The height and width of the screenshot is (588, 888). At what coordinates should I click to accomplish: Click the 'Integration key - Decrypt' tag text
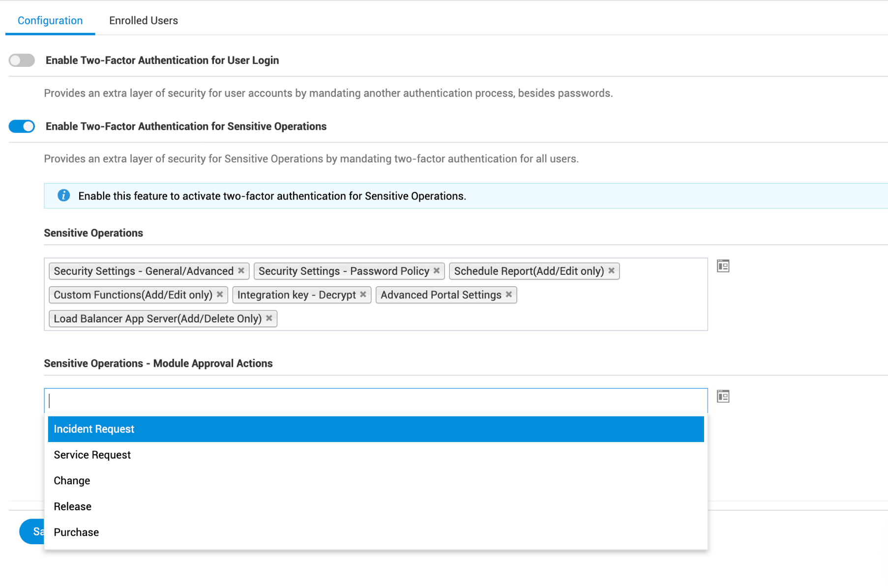pos(296,295)
